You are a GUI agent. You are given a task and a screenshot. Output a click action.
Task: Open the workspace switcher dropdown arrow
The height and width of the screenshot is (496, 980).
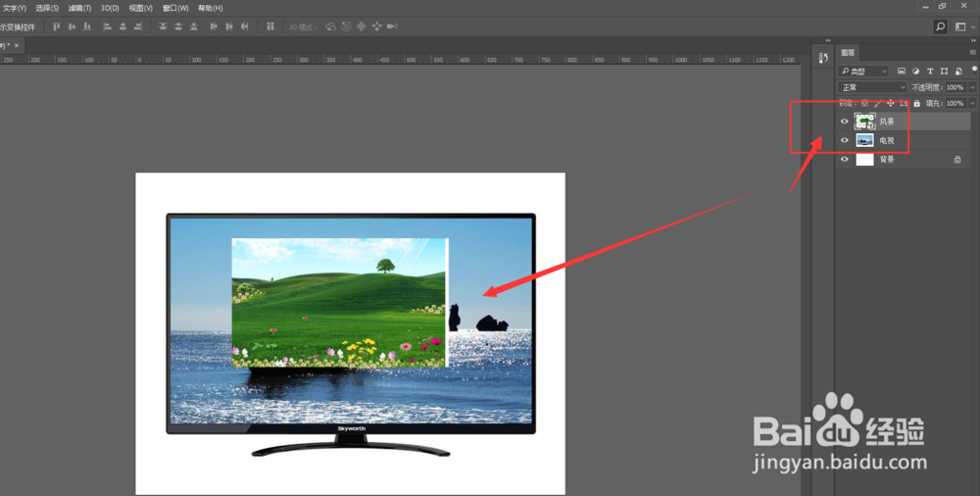[x=972, y=26]
